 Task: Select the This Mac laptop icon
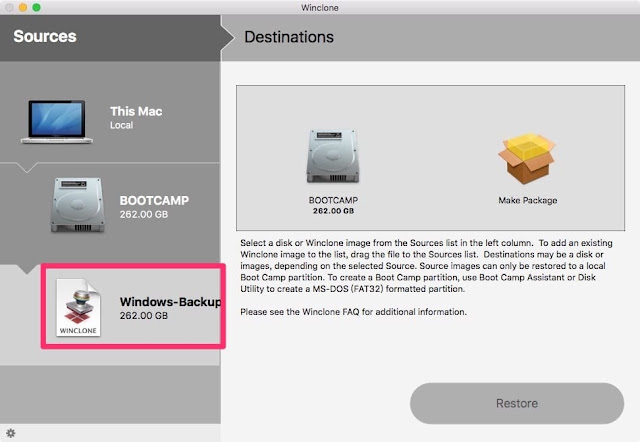(57, 122)
